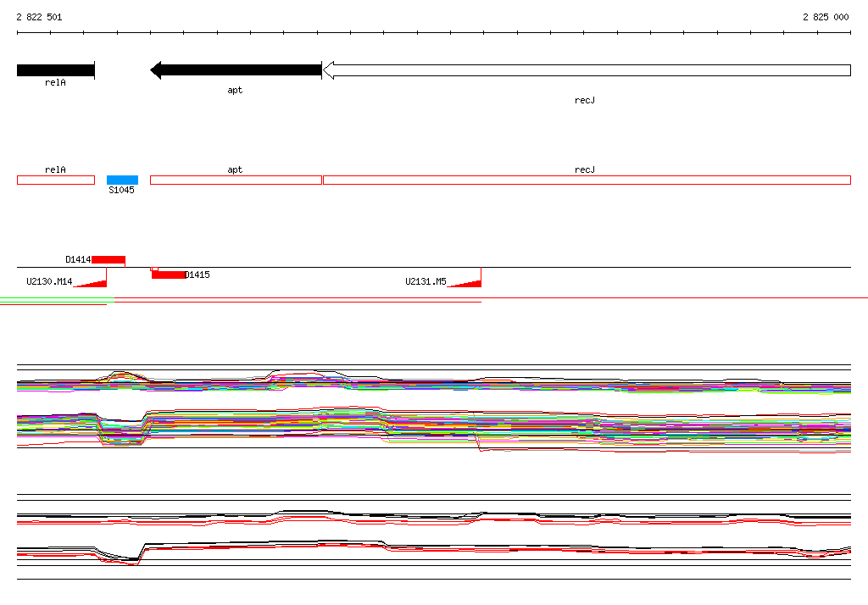
Task: Click the white recJ gene arrow
Action: pyautogui.click(x=587, y=70)
